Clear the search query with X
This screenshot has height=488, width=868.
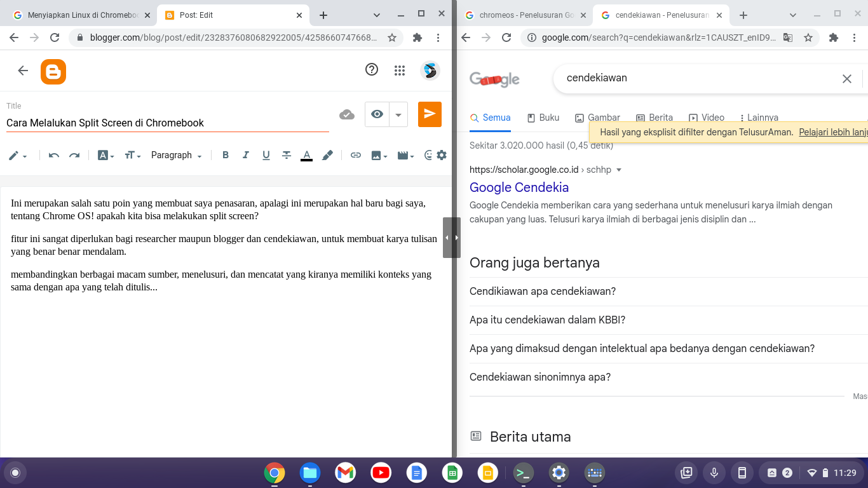846,79
